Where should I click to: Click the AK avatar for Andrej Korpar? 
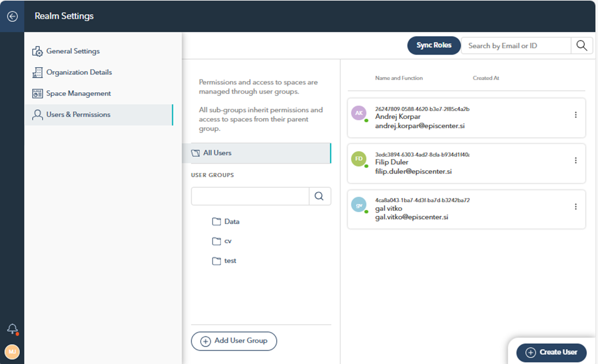pyautogui.click(x=359, y=113)
